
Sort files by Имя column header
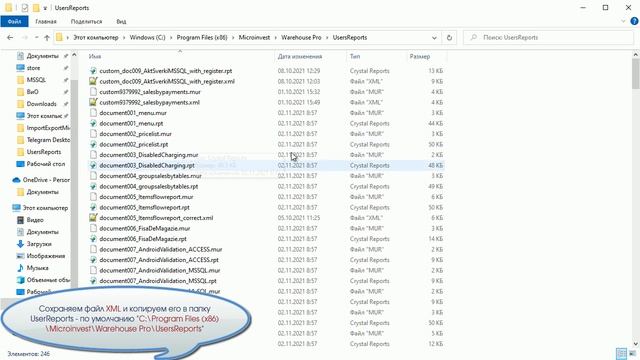tap(95, 57)
